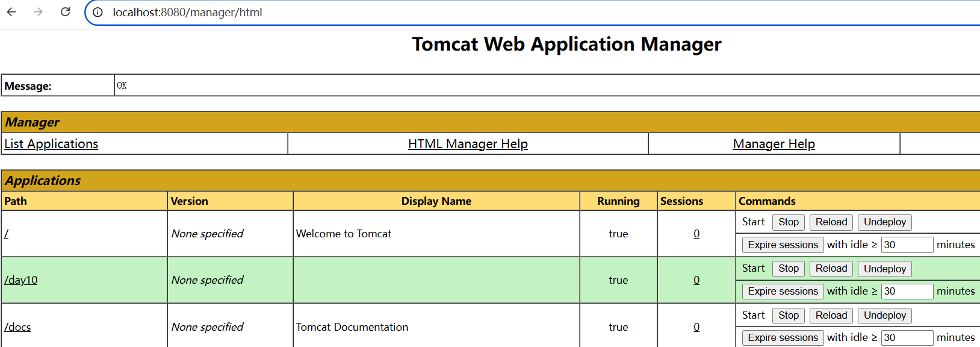The height and width of the screenshot is (347, 980).
Task: Click 'true' running value in /day10 row
Action: pos(618,280)
